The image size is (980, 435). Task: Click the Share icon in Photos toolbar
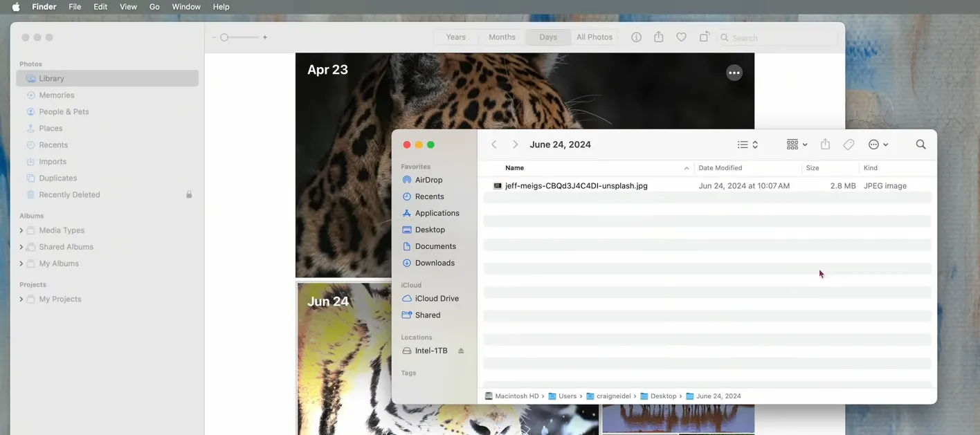(659, 37)
